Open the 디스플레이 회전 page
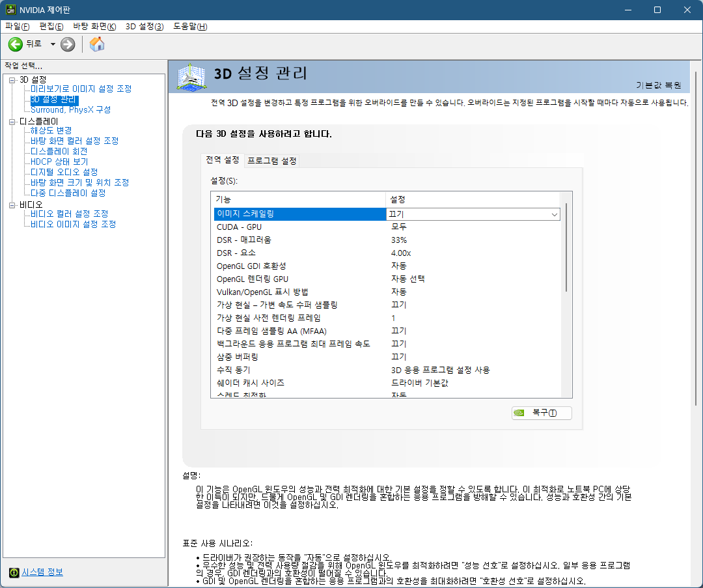This screenshot has width=703, height=588. 59,152
